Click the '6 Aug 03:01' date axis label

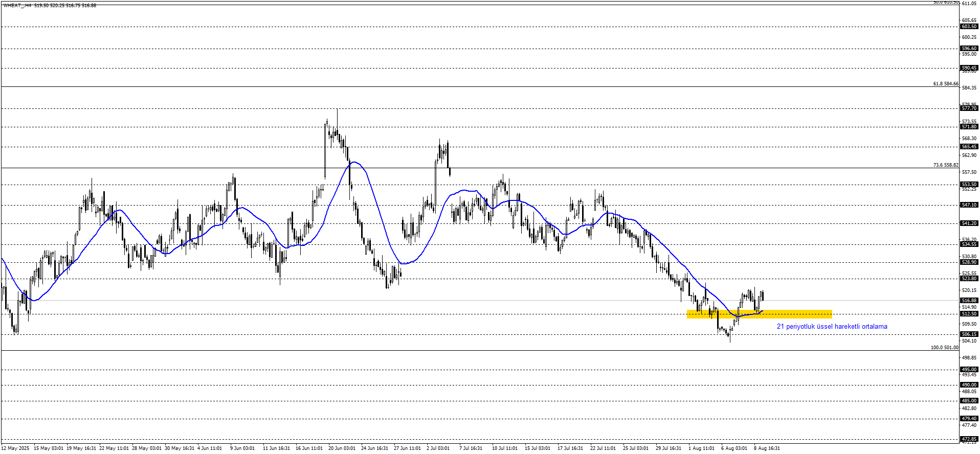pyautogui.click(x=734, y=448)
